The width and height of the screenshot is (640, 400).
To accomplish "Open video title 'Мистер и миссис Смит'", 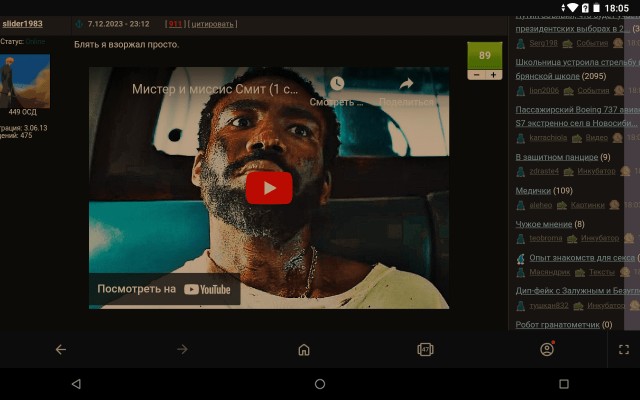I will tap(215, 89).
